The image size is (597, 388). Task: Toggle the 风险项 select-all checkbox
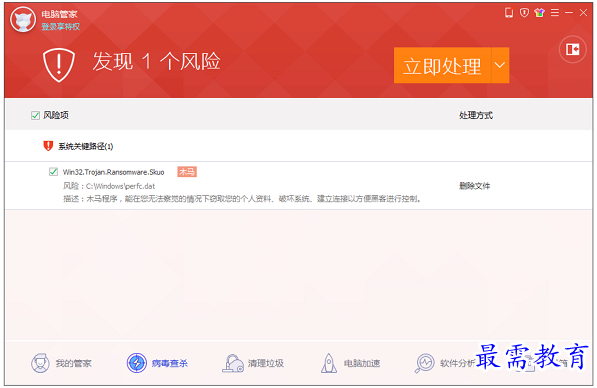coord(35,115)
